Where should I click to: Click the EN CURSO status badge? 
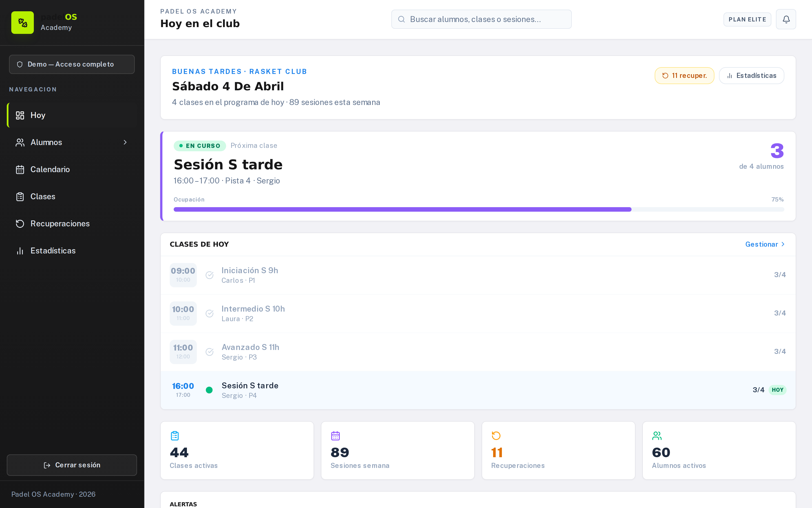200,146
